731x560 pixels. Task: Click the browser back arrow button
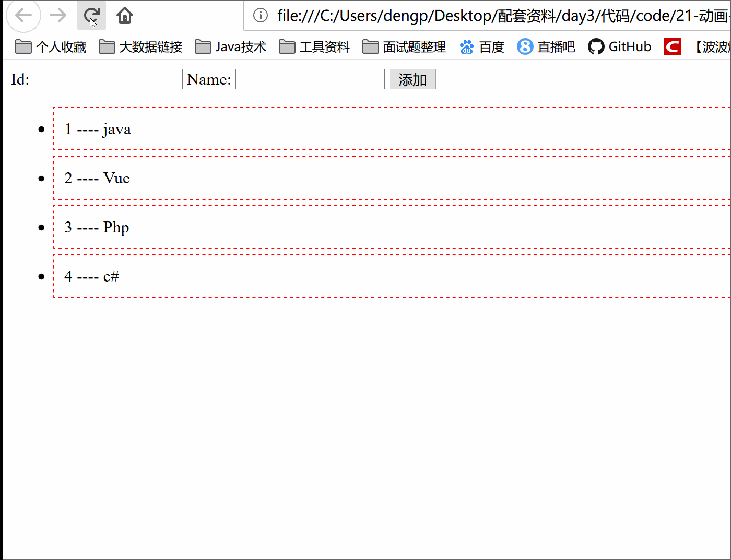(x=23, y=16)
